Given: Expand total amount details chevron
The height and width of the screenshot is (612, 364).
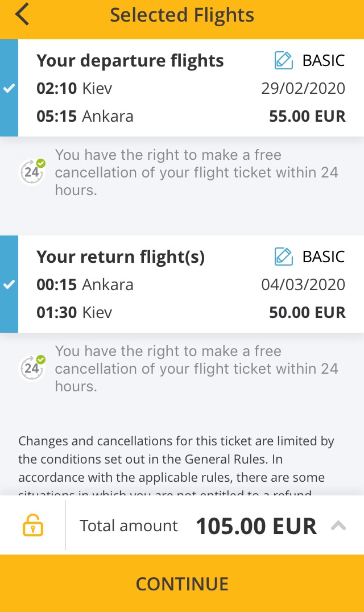Looking at the screenshot, I should tap(338, 526).
